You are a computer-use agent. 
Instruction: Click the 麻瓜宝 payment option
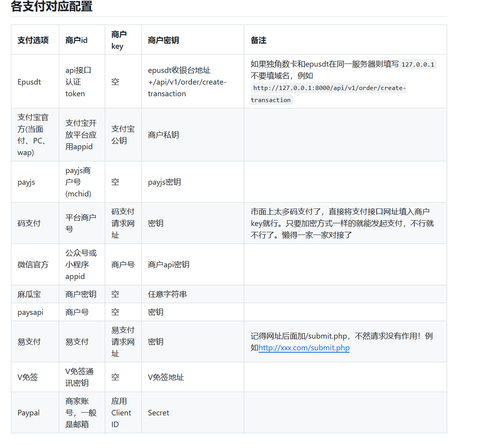[x=29, y=294]
